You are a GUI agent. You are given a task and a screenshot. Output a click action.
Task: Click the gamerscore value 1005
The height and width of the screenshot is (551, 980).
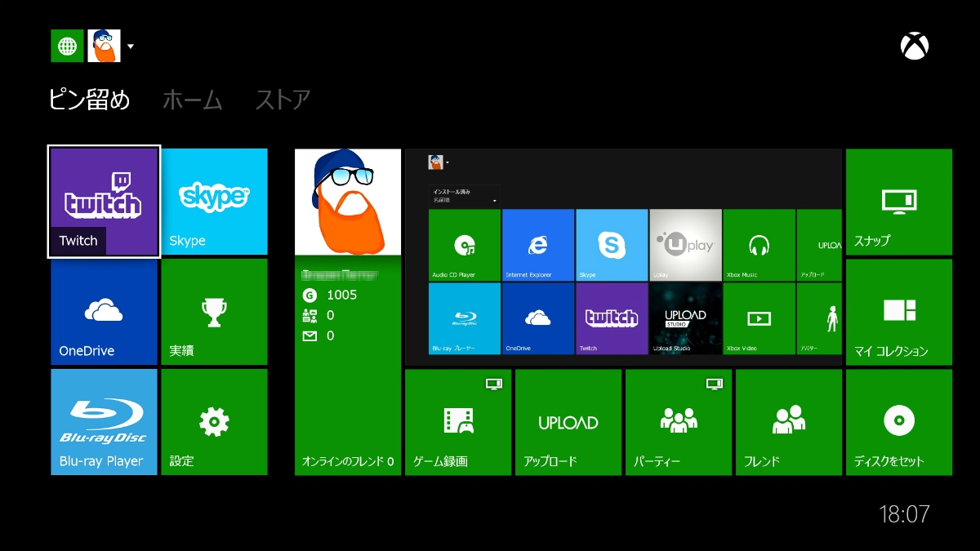(341, 295)
